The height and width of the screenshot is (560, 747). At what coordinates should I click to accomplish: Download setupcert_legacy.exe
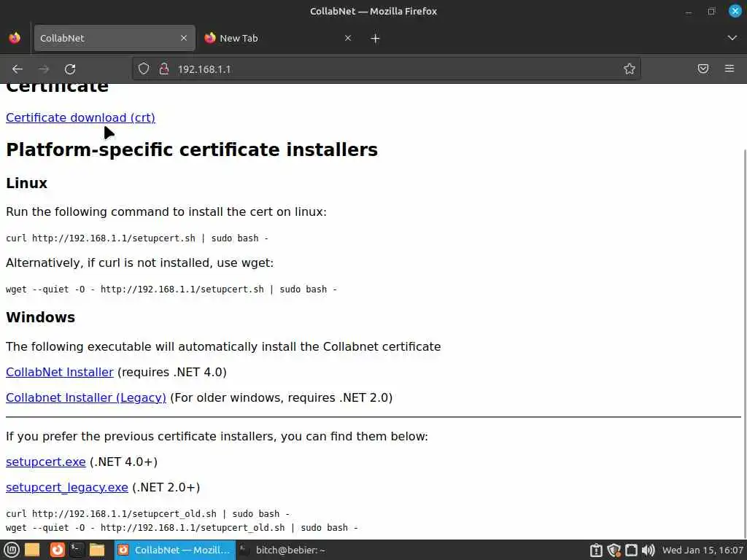66,488
